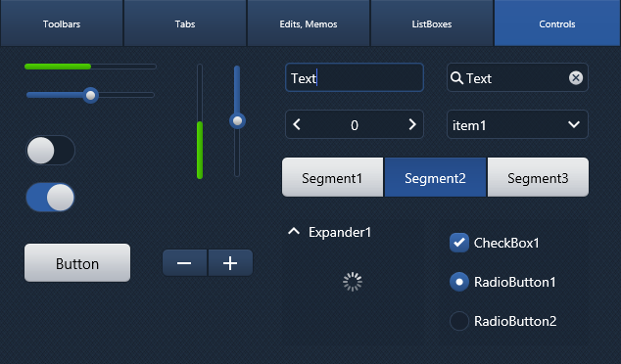The image size is (621, 364).
Task: Click the spinning activity indicator
Action: (x=353, y=282)
